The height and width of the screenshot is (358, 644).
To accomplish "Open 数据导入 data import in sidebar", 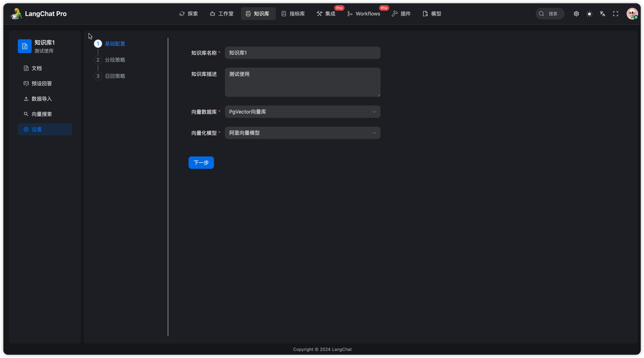I will [x=45, y=99].
